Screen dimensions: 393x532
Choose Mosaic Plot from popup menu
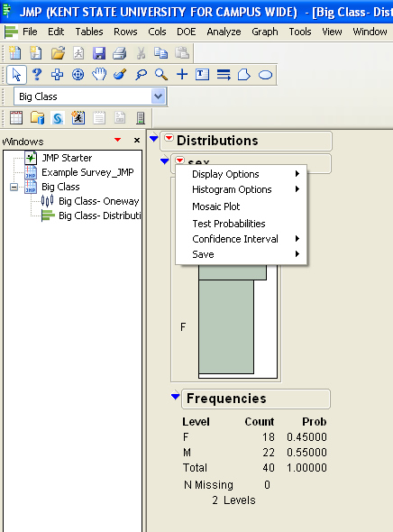[216, 206]
